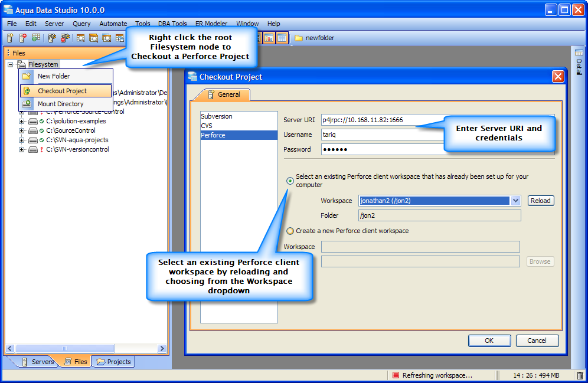Select Create a new Perforce client workspace

(x=290, y=231)
